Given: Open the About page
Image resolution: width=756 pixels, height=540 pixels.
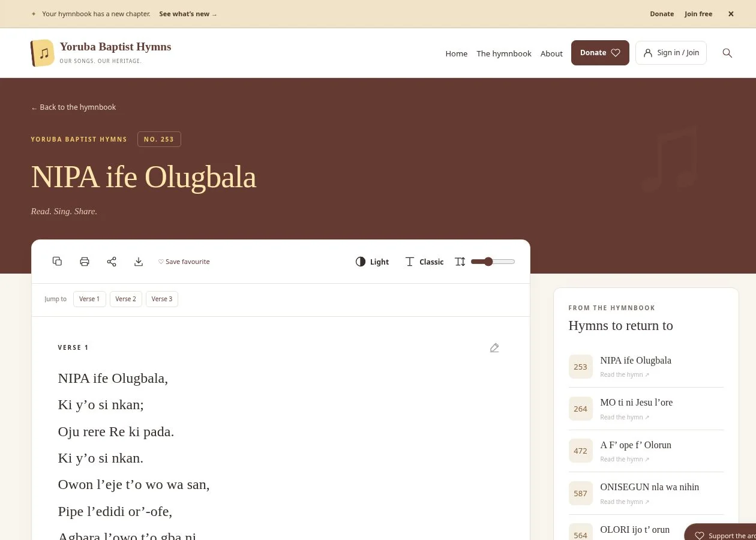Looking at the screenshot, I should click(551, 53).
